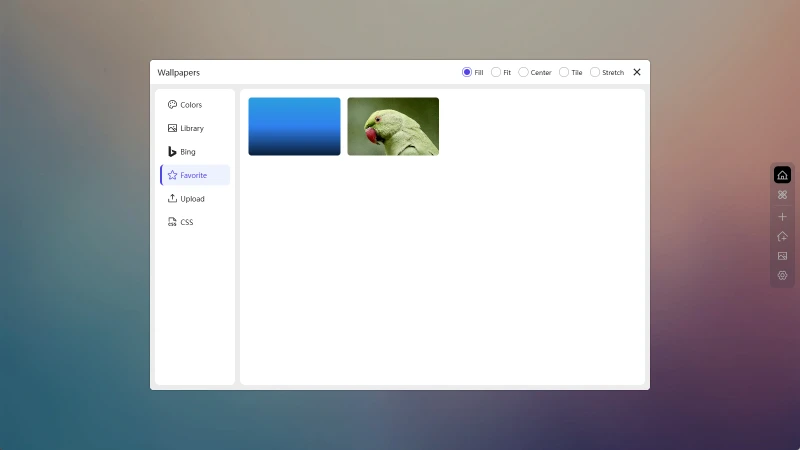The width and height of the screenshot is (800, 450).
Task: Switch to the Bing wallpapers section
Action: (195, 152)
